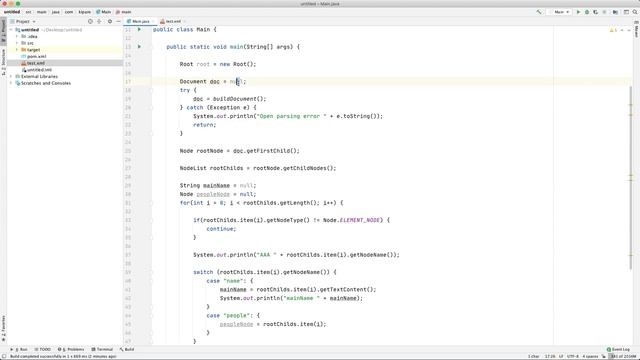640x360 pixels.
Task: Click line number 17 in gutter
Action: pyautogui.click(x=128, y=82)
